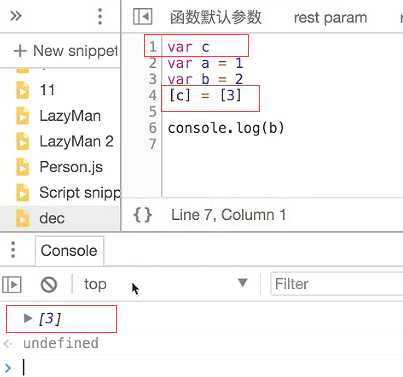Open the console drawer three-dot menu
The height and width of the screenshot is (377, 403).
pos(13,250)
